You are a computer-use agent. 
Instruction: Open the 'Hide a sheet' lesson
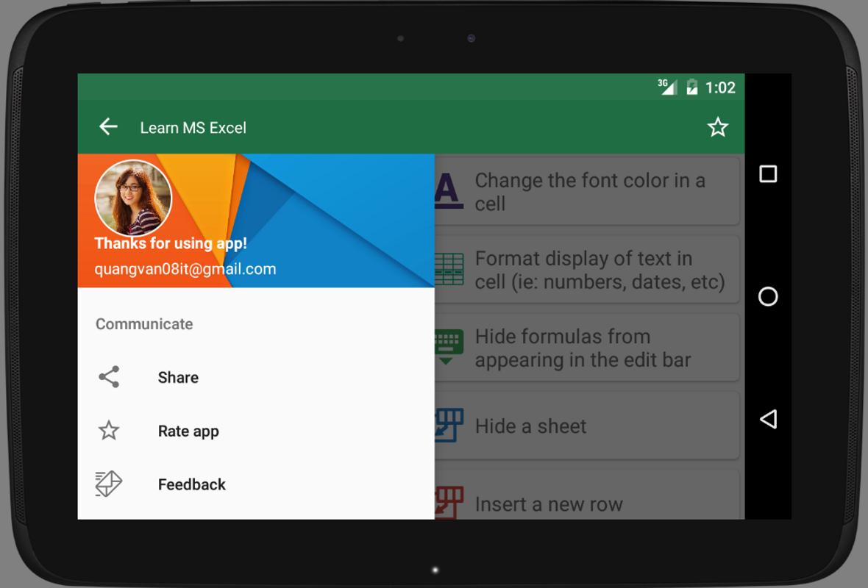[x=587, y=426]
